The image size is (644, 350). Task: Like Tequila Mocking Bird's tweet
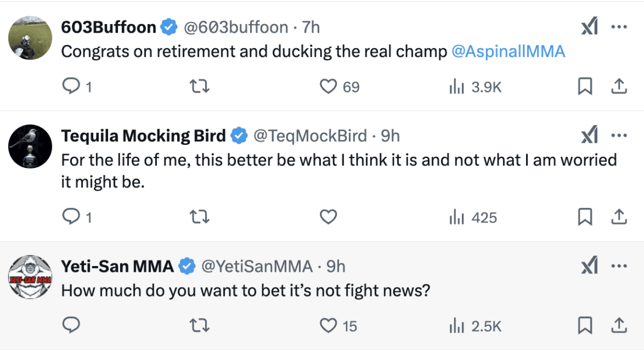tap(328, 217)
